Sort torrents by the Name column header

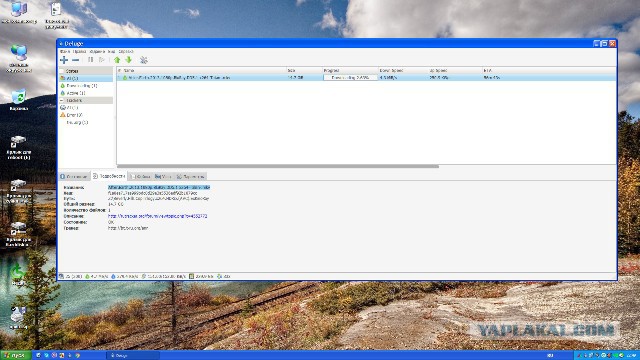204,71
